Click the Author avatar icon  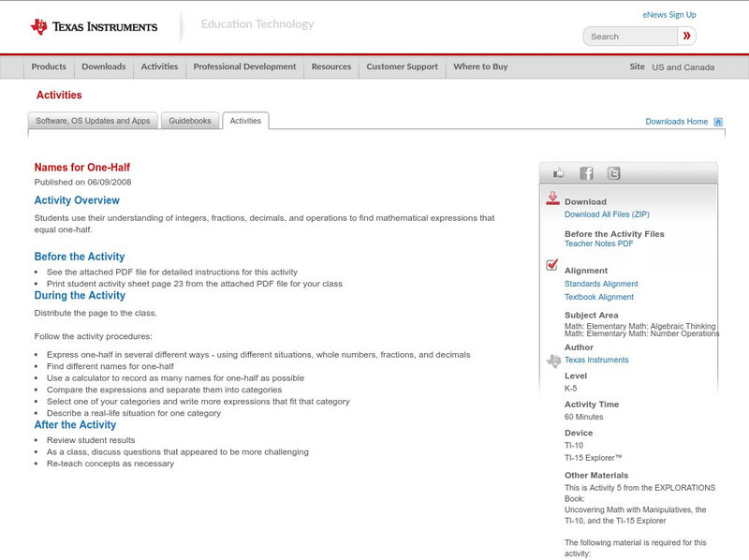point(552,359)
